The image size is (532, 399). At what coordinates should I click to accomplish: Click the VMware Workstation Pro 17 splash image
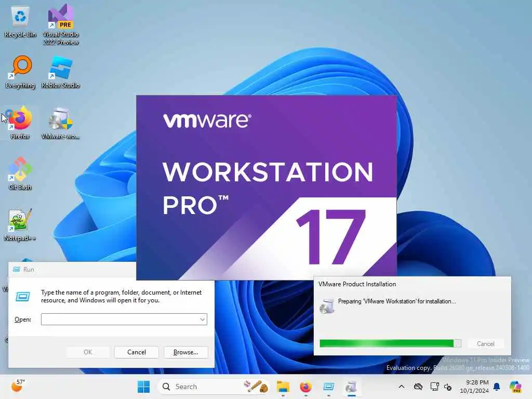pyautogui.click(x=267, y=187)
